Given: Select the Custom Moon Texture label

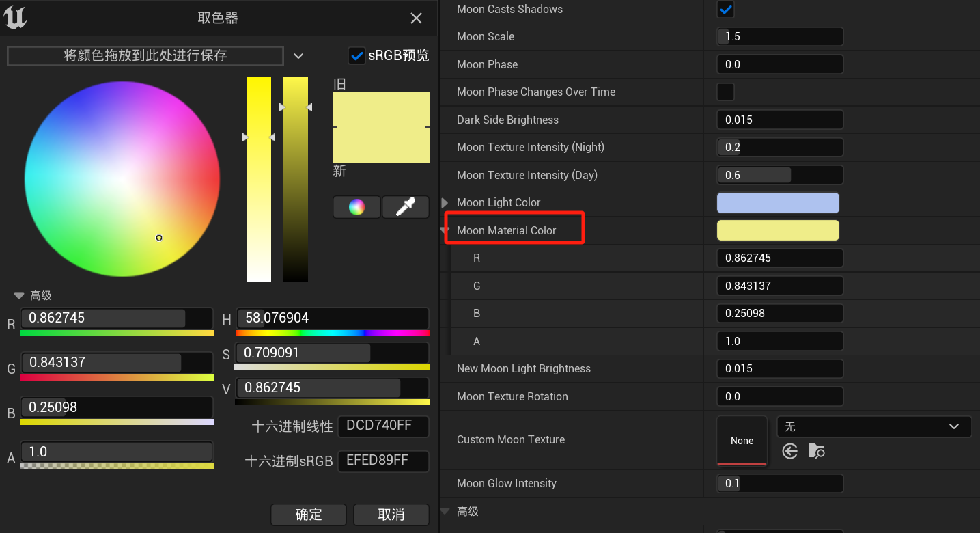Looking at the screenshot, I should 511,439.
